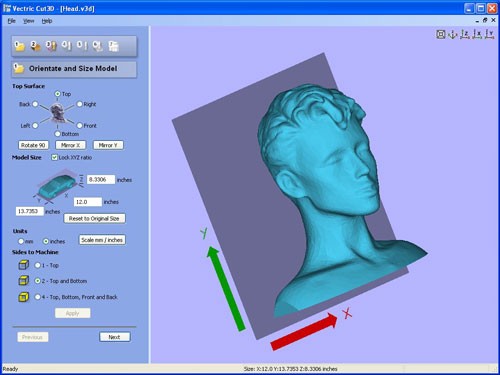Screen dimensions: 500x375
Task: Click Reset to Original Size button
Action: (94, 218)
